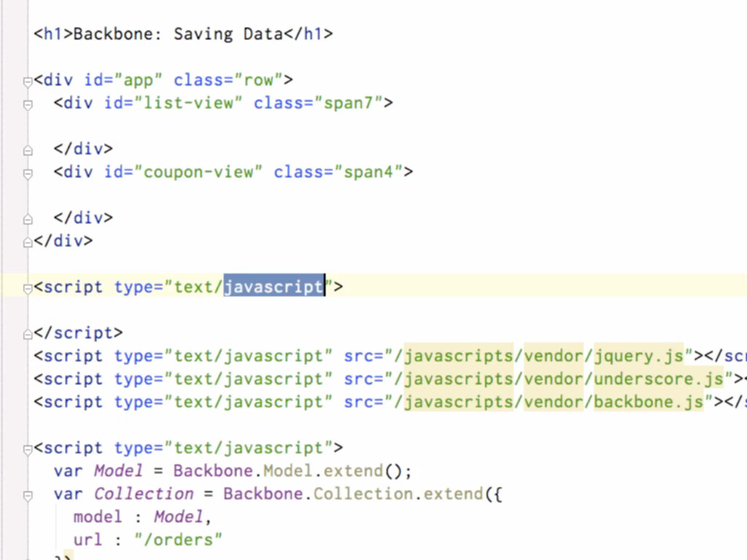747x560 pixels.
Task: Fold at the app closing div marker
Action: tap(28, 242)
